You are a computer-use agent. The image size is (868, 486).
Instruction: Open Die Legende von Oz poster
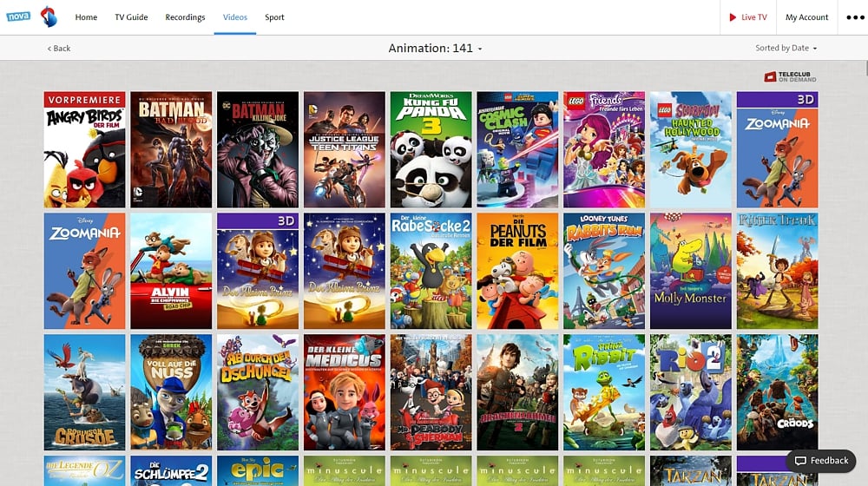[x=85, y=470]
